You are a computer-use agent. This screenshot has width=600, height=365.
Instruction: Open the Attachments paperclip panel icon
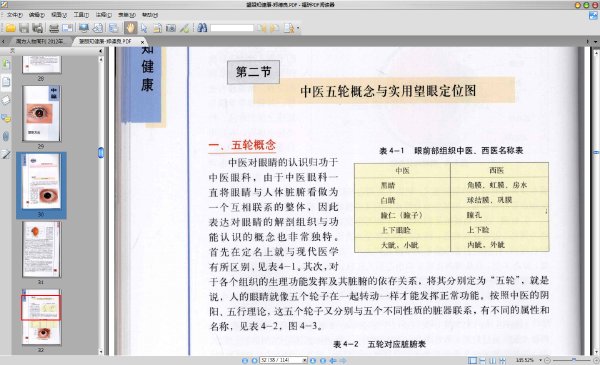(x=6, y=136)
